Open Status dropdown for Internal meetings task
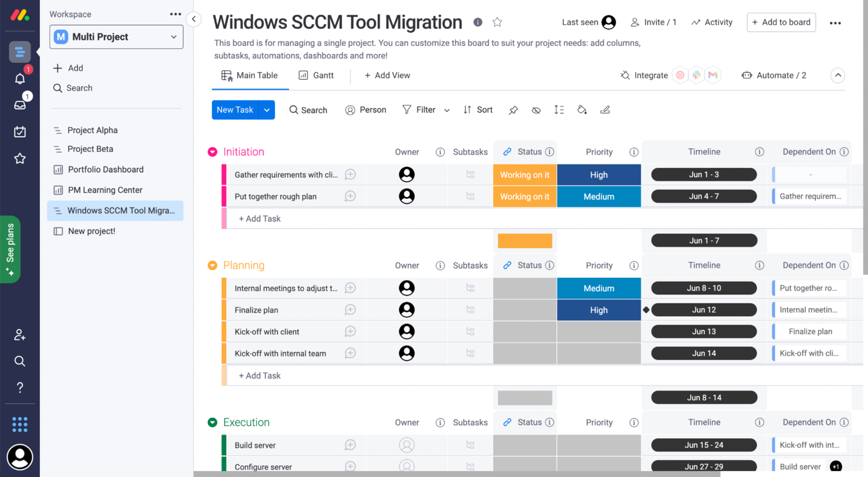The height and width of the screenshot is (477, 868). pos(525,288)
